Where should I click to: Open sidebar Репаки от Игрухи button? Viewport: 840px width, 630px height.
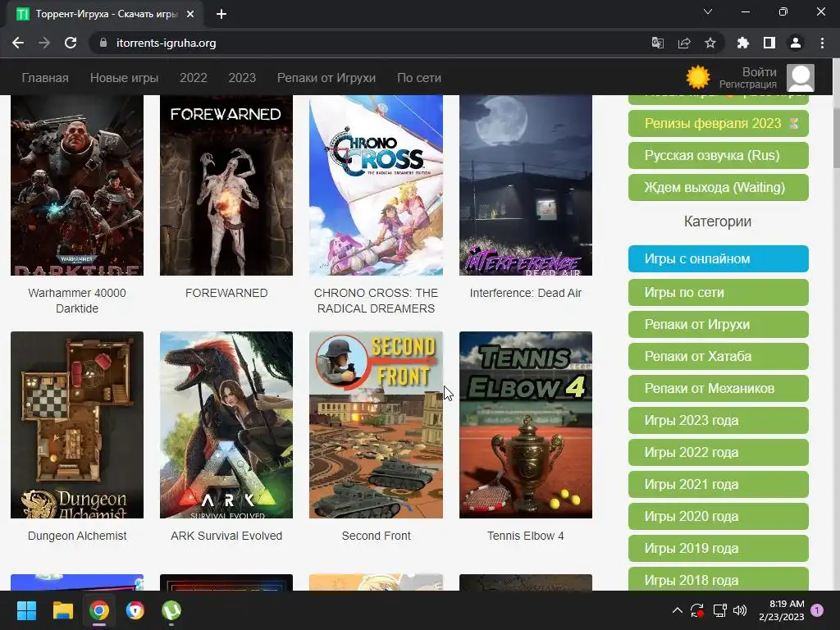pyautogui.click(x=719, y=324)
